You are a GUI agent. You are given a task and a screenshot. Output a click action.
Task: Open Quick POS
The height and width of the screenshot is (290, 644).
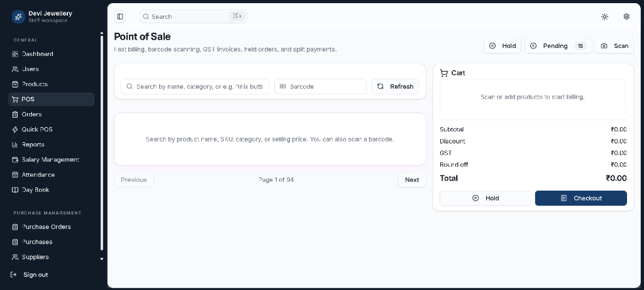52,130
